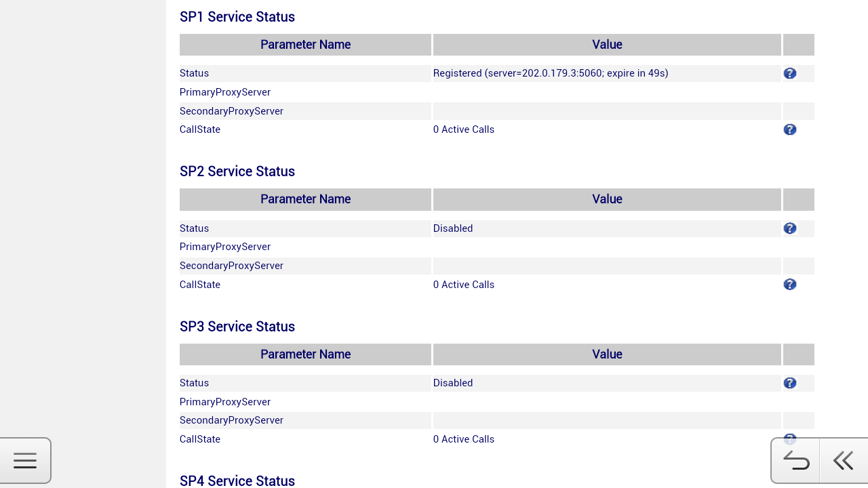Click the SP3 Service Status heading
The height and width of the screenshot is (488, 868).
point(237,327)
